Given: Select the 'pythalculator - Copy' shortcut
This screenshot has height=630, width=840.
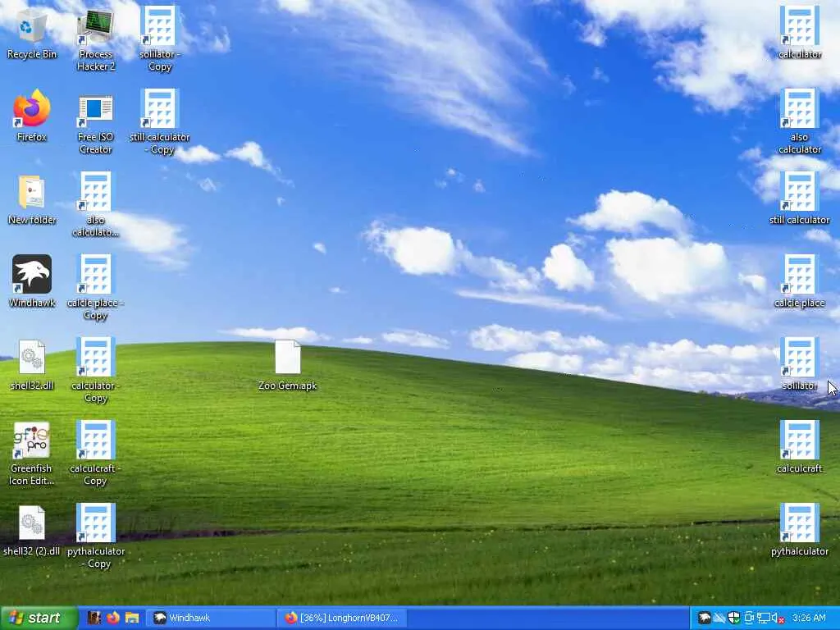Looking at the screenshot, I should 96,536.
